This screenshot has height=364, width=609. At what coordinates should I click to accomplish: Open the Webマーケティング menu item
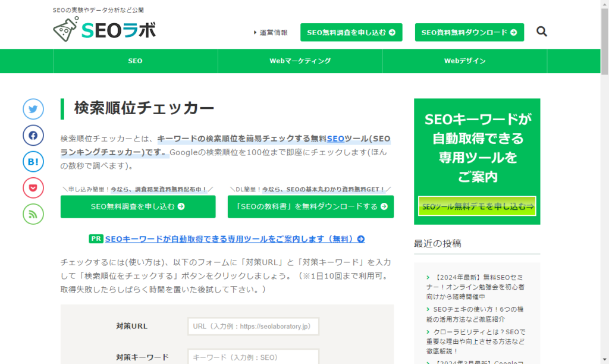300,61
